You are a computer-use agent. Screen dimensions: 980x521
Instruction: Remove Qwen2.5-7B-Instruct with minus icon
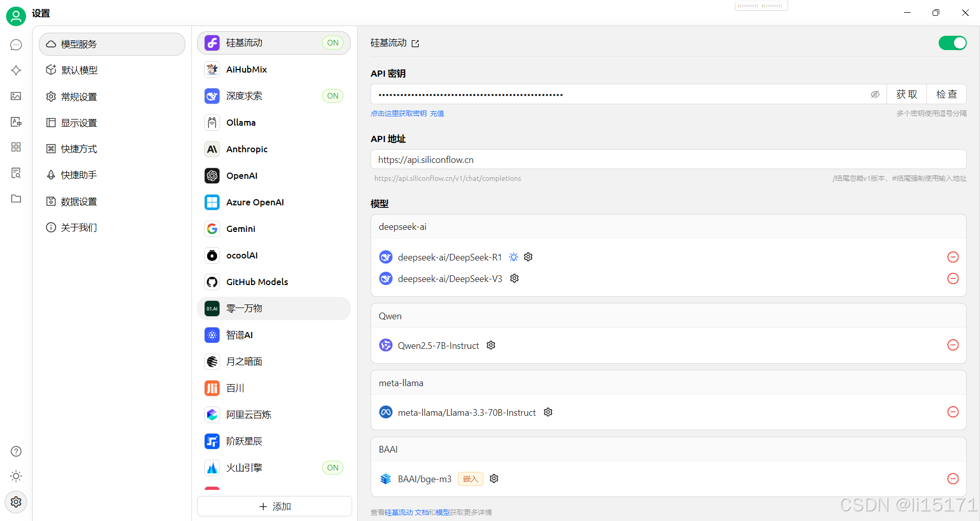point(952,345)
